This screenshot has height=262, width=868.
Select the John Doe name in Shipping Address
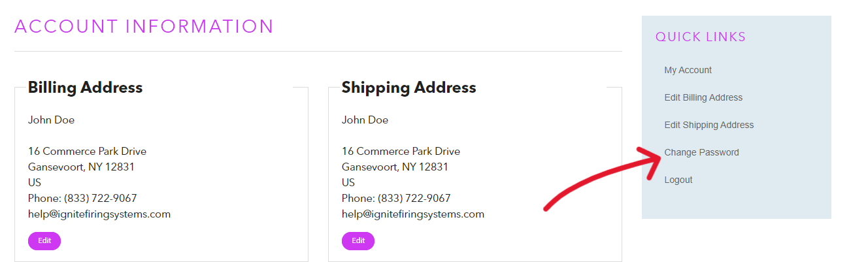point(365,120)
